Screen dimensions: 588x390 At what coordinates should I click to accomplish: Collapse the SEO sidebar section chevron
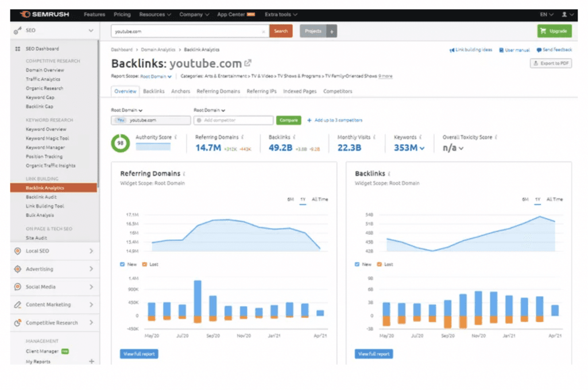pos(91,31)
